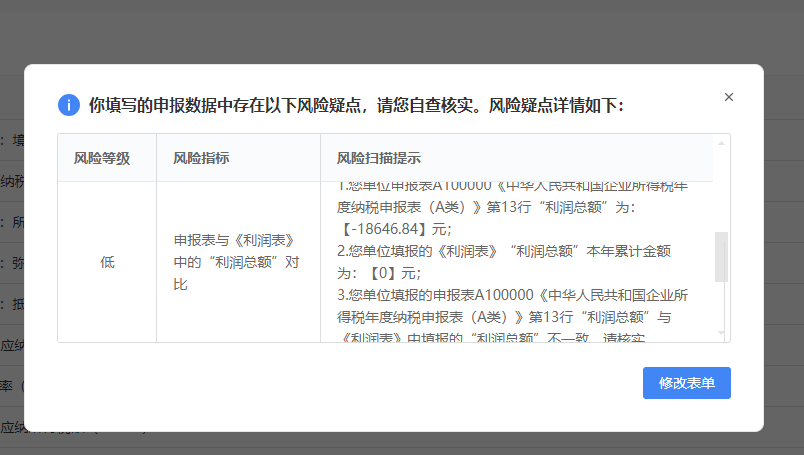
Task: Click the 修改表单 button
Action: tap(687, 383)
